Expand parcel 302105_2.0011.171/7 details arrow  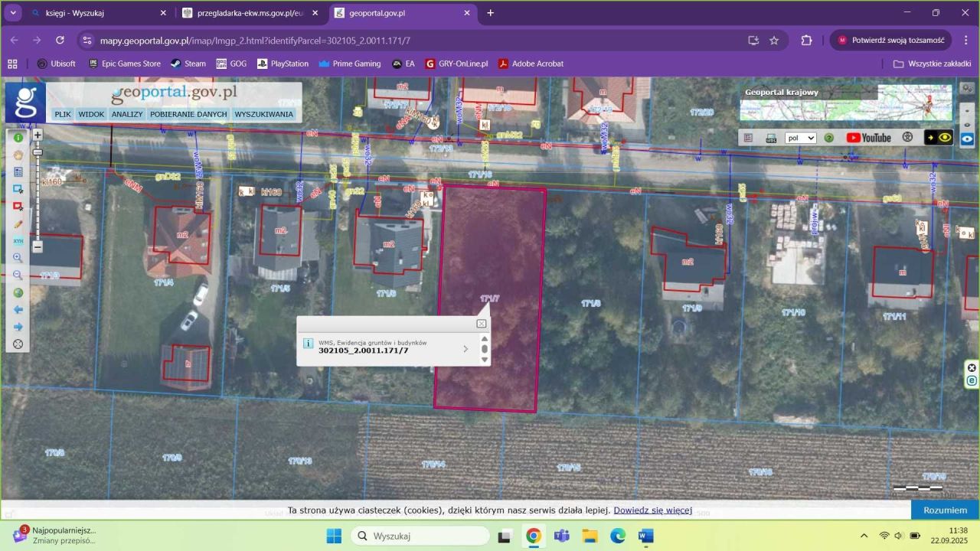click(x=465, y=349)
